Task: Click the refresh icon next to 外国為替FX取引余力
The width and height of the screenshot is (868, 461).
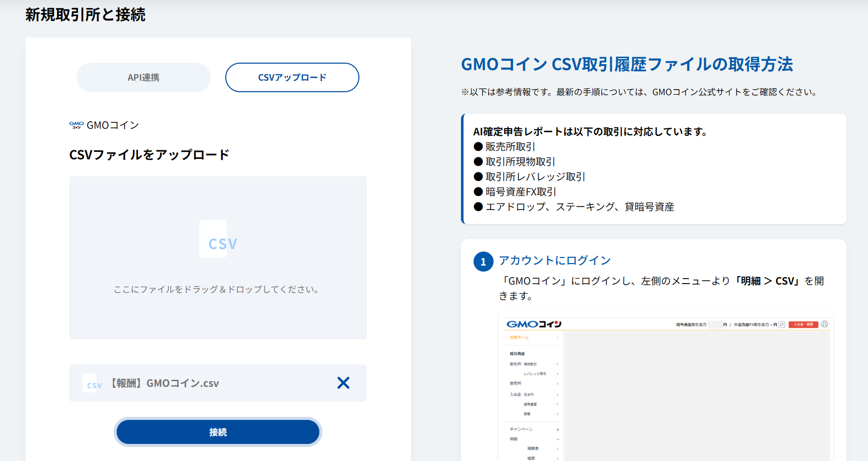Action: 781,325
